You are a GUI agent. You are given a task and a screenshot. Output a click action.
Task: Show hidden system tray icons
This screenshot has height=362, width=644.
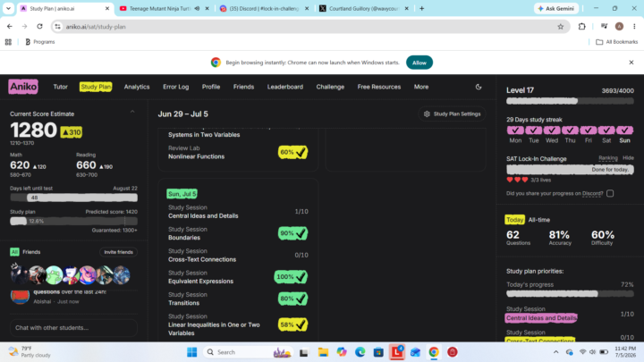coord(555,352)
